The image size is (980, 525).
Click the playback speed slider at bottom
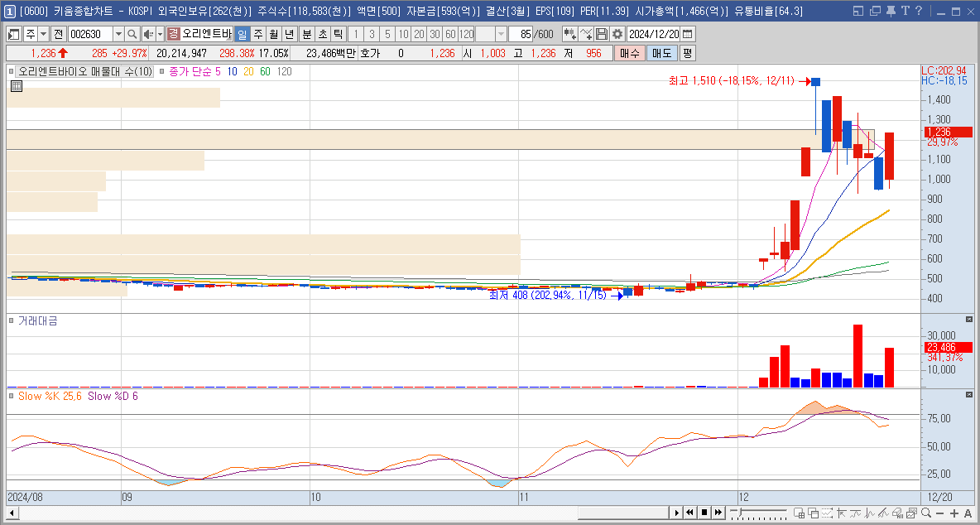tap(758, 513)
